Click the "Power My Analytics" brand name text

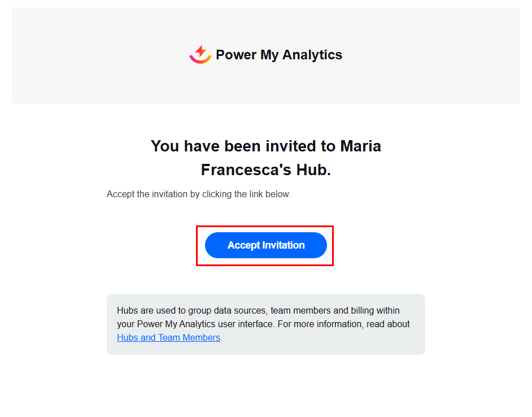pos(279,55)
